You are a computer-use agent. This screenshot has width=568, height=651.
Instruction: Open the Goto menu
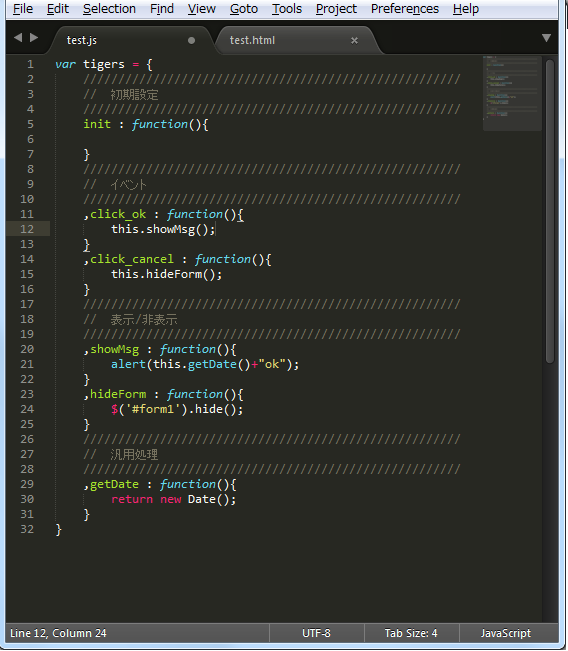coord(244,9)
